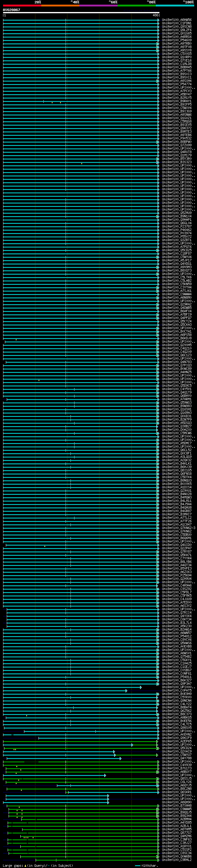Click UniRef100_B4GB87 label
Image resolution: width=197 pixels, height=868 pixels.
coord(177,511)
